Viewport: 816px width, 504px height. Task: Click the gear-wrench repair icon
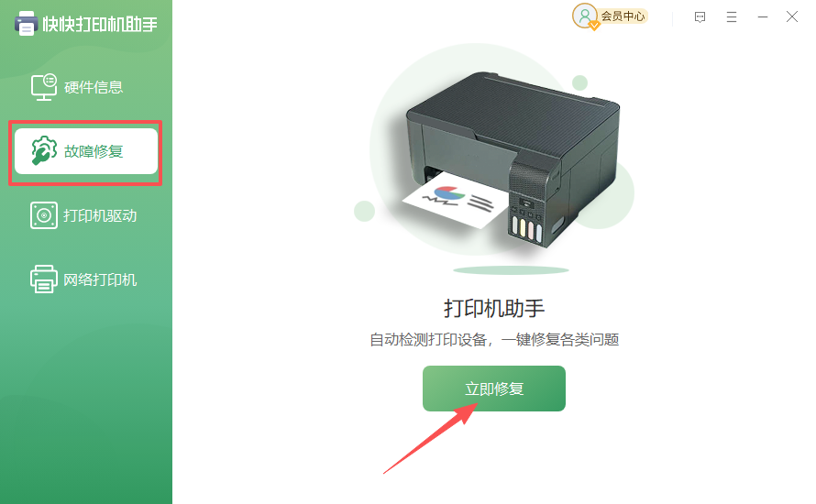tap(44, 151)
